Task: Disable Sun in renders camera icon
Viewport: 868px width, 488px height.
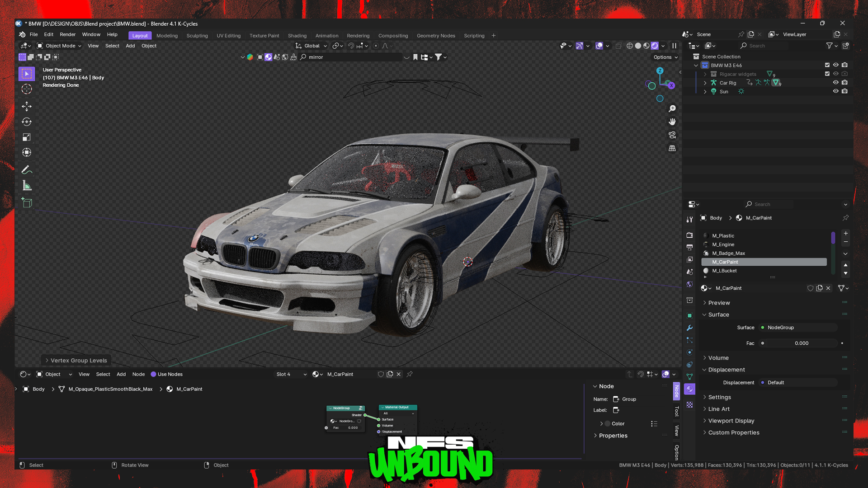Action: tap(844, 91)
